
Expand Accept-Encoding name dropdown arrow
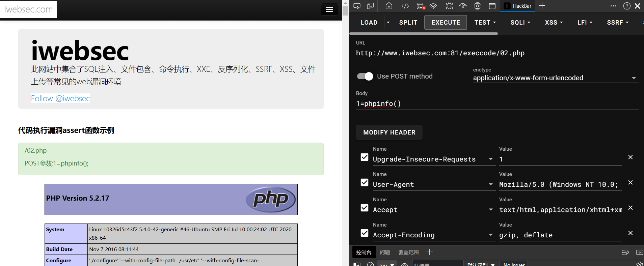491,235
